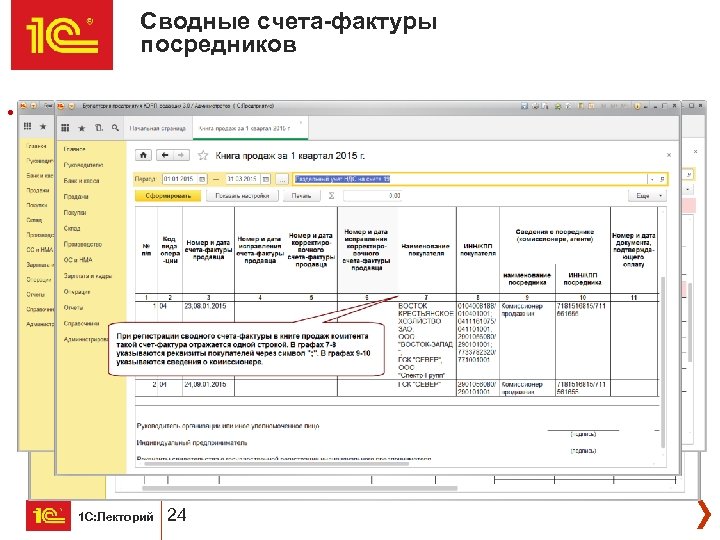Close the Книга продаж tab

point(301,123)
